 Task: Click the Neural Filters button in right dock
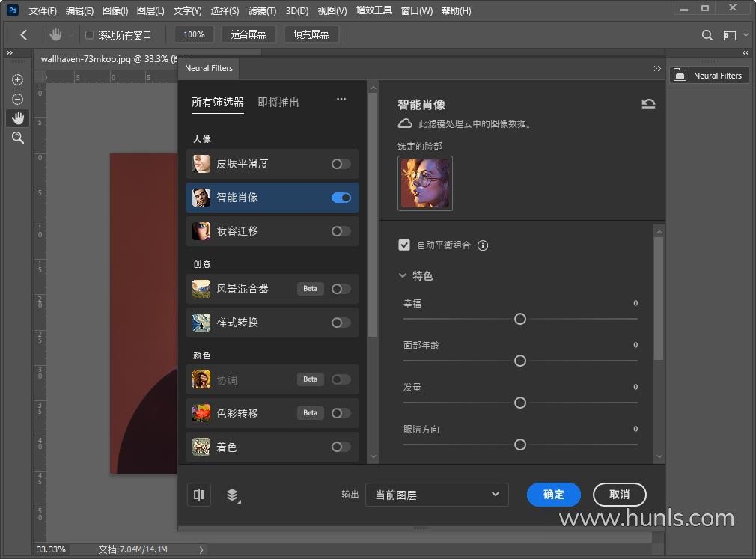pos(709,75)
